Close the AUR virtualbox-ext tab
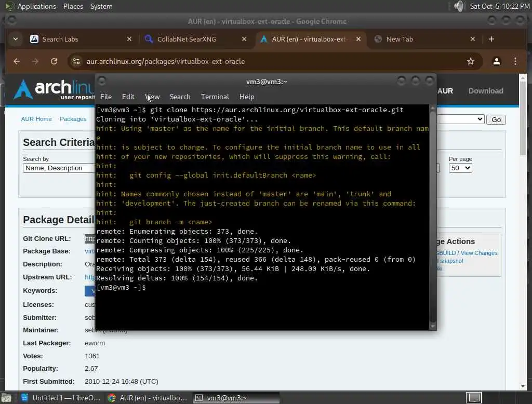 pos(358,39)
